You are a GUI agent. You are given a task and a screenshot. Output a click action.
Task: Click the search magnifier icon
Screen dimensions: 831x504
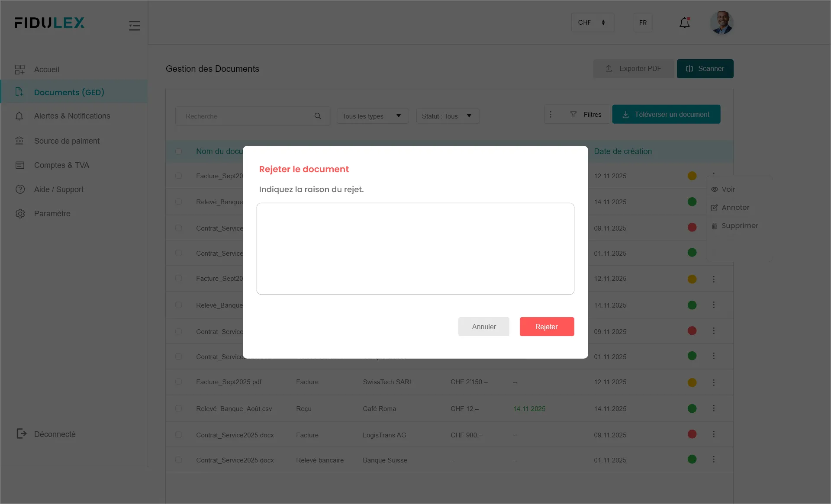click(x=318, y=116)
